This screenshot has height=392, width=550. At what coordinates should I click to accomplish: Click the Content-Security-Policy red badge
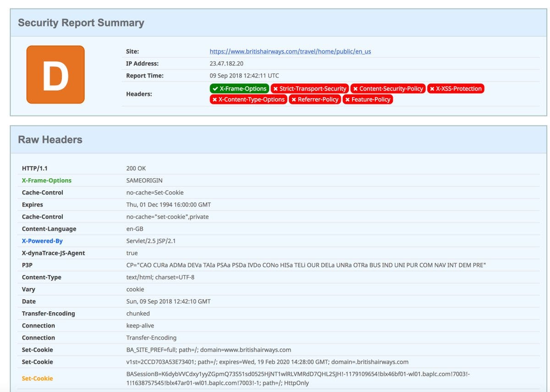coord(388,88)
